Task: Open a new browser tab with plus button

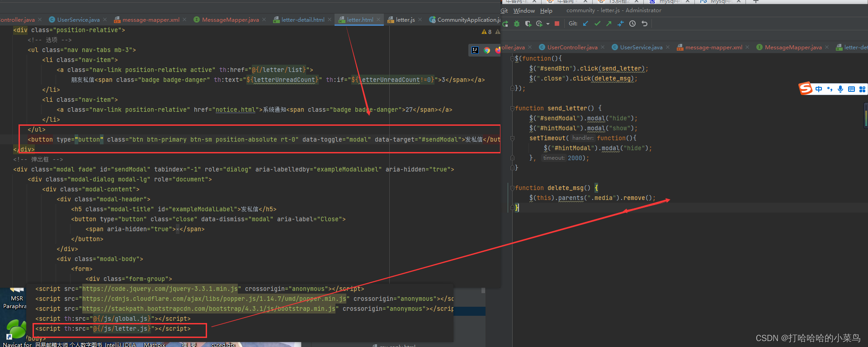Action: 755,2
